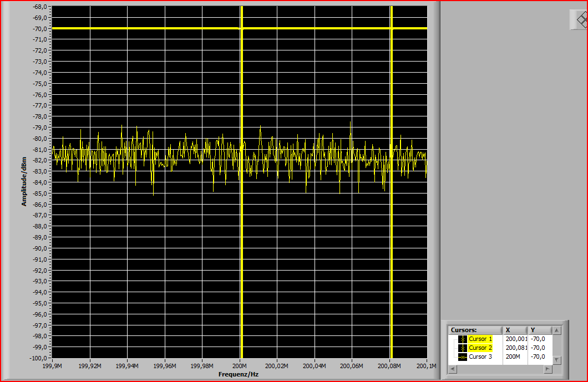Click the Y-axis tick label -82,0
The image size is (588, 382).
click(x=40, y=160)
